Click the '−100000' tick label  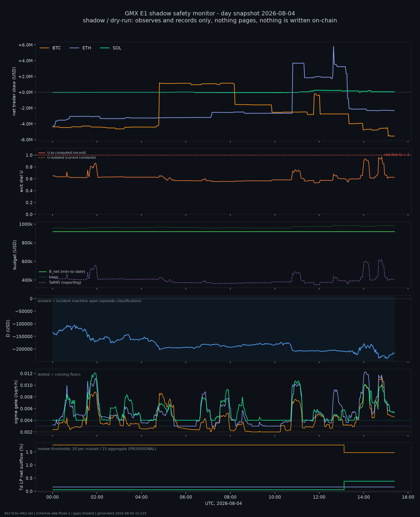coord(23,324)
